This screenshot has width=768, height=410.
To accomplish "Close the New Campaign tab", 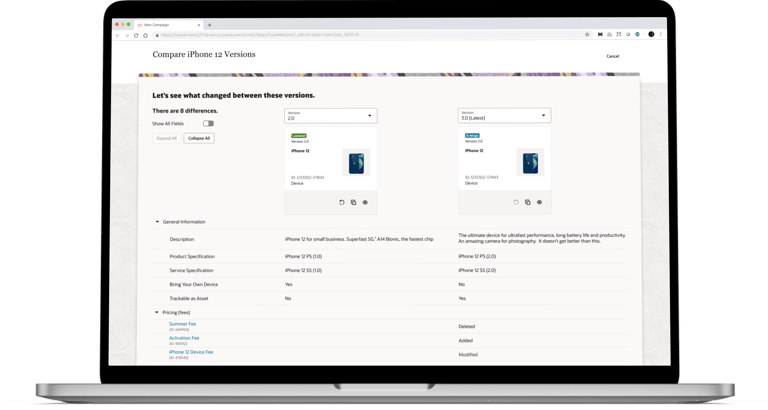I will [x=199, y=25].
